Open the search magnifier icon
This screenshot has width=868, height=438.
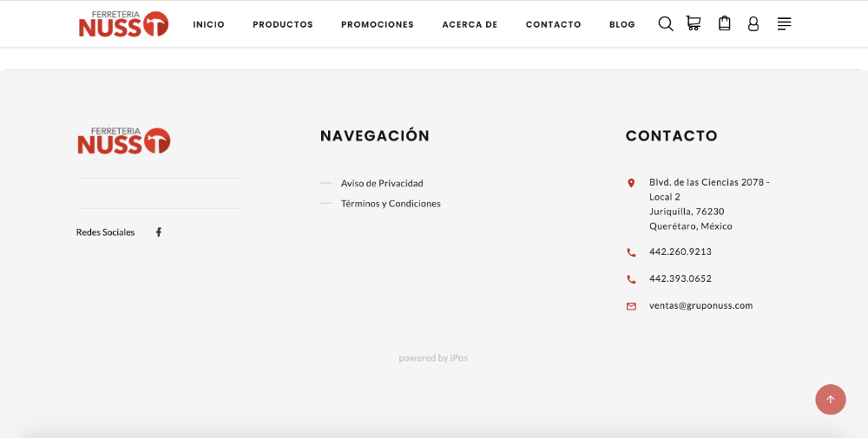[x=666, y=24]
